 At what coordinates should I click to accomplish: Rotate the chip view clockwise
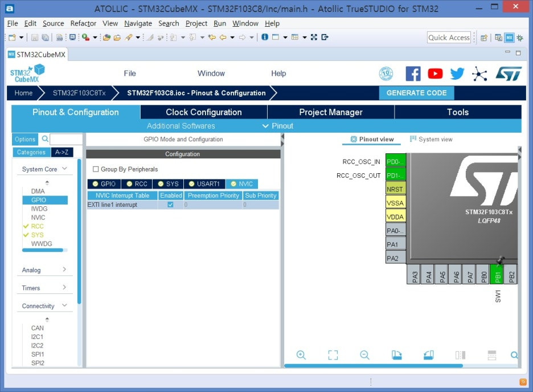[396, 355]
